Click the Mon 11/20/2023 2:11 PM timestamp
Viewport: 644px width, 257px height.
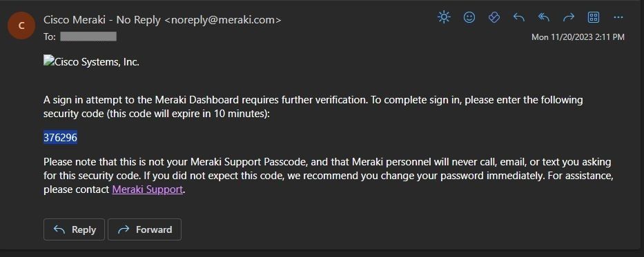pyautogui.click(x=578, y=37)
